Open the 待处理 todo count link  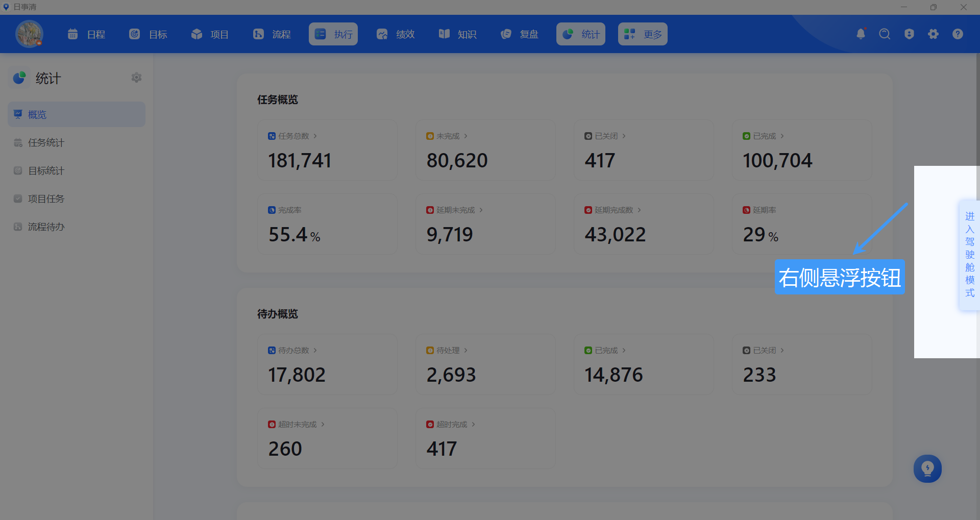(x=447, y=351)
